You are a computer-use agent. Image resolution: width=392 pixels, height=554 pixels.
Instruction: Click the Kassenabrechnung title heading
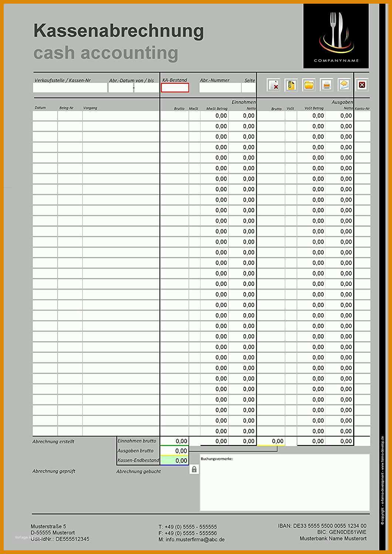[x=119, y=31]
